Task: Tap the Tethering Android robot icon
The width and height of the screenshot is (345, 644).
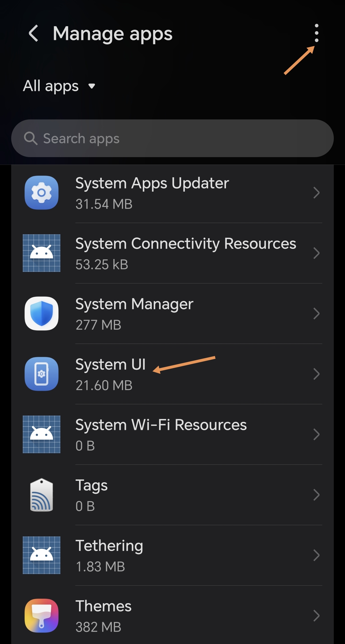Action: pos(42,555)
